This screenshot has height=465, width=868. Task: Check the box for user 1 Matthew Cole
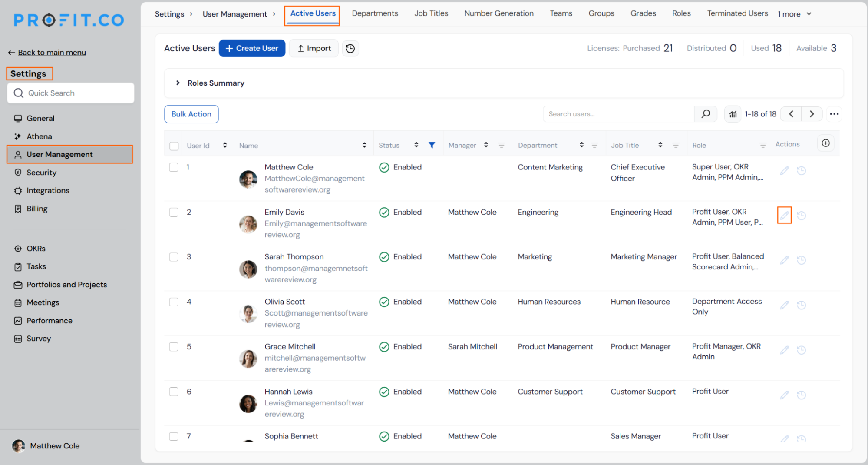tap(174, 167)
